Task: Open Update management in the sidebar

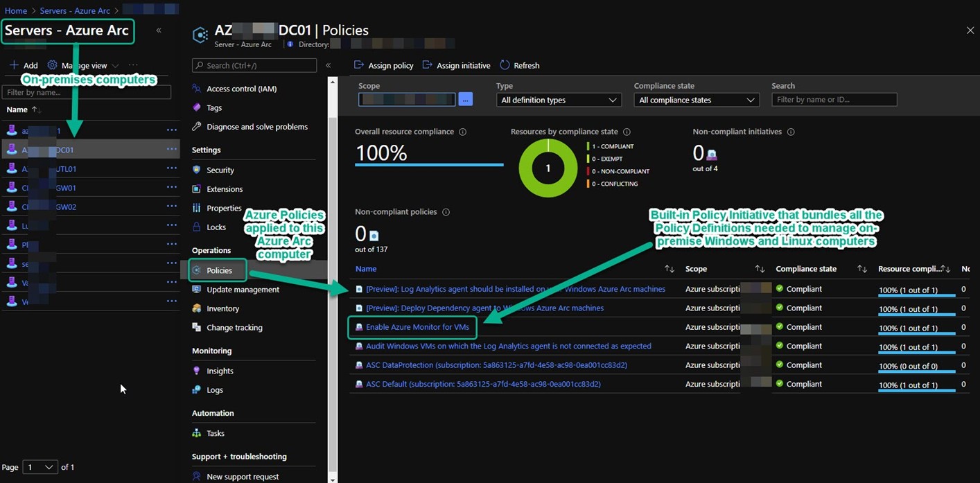Action: pyautogui.click(x=243, y=290)
